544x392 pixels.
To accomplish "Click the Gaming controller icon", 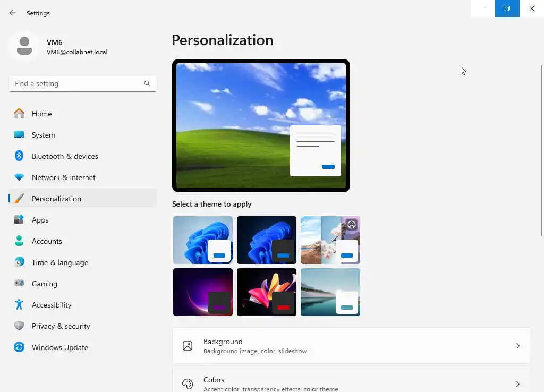I will click(19, 283).
